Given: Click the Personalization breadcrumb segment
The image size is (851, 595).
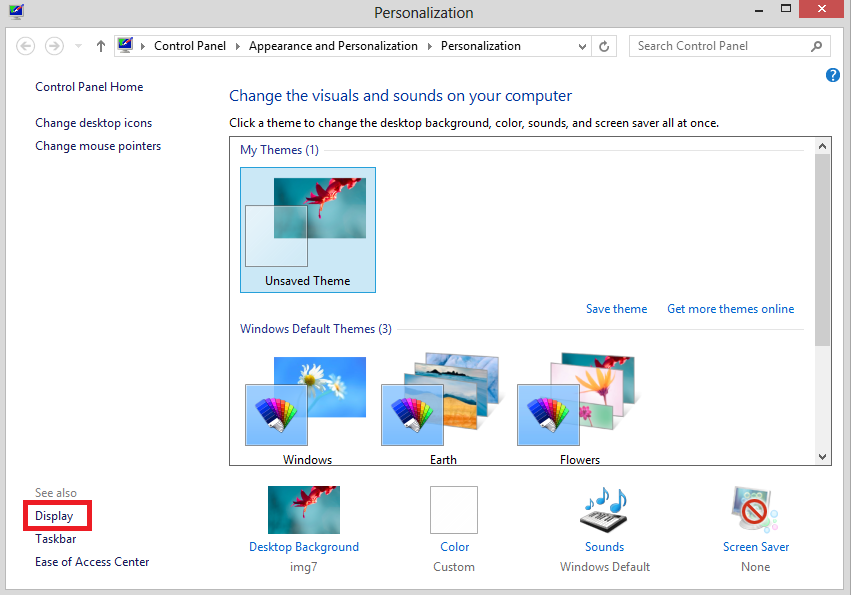Looking at the screenshot, I should coord(481,46).
